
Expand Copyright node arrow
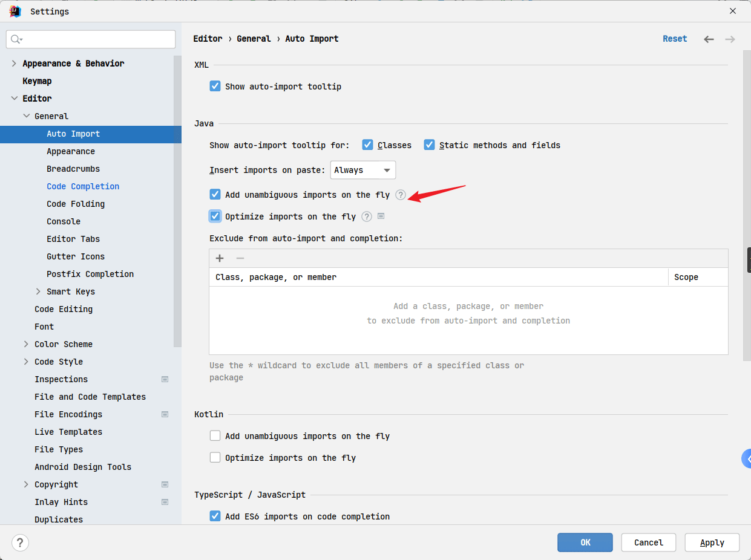click(26, 484)
